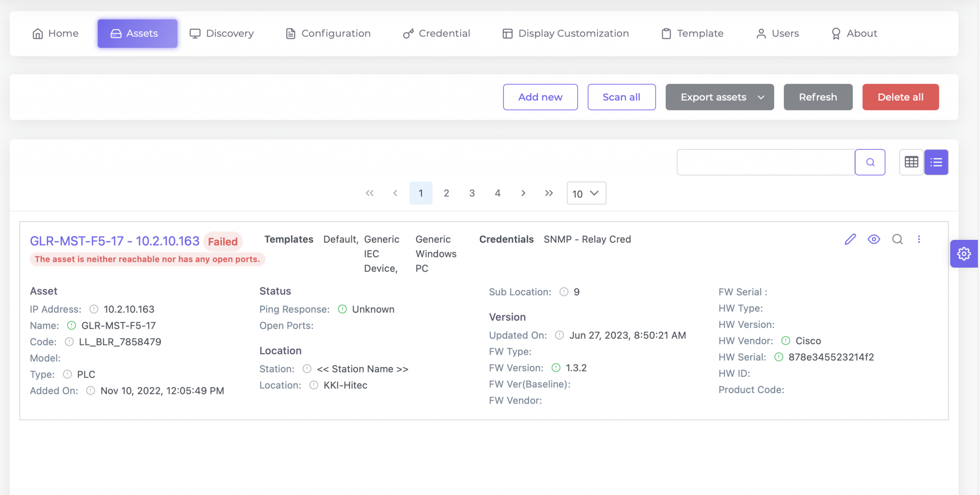Click the pencil edit icon for asset
This screenshot has width=980, height=495.
click(x=850, y=239)
